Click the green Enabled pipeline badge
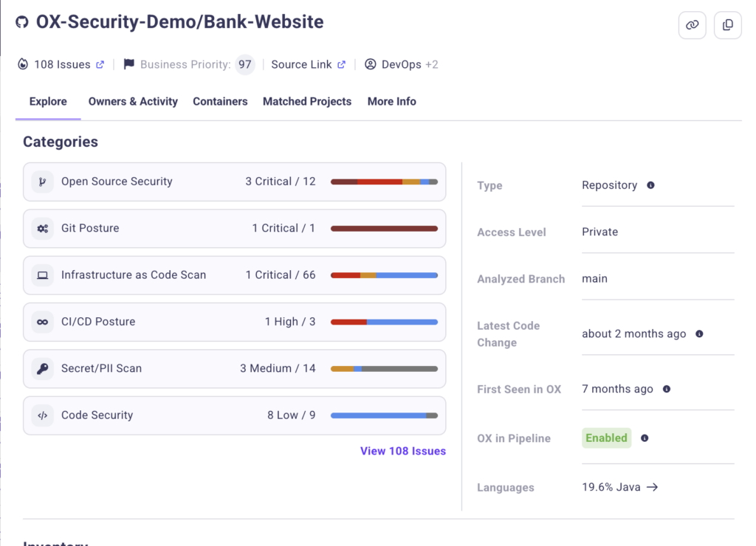The width and height of the screenshot is (756, 546). pyautogui.click(x=607, y=438)
